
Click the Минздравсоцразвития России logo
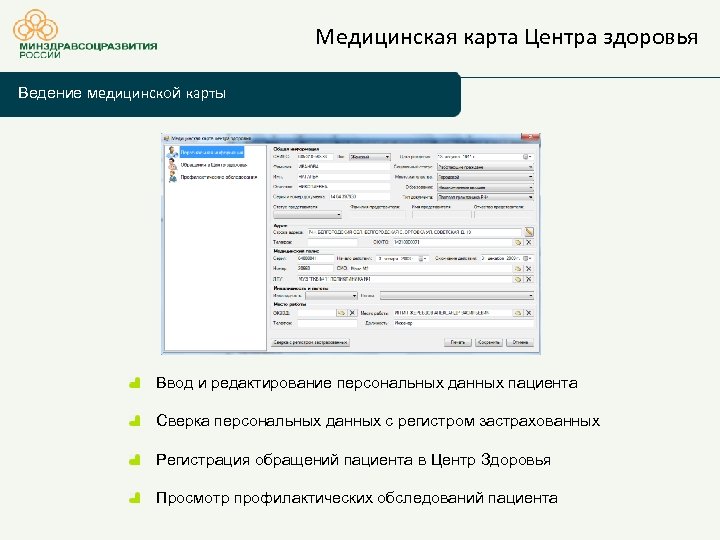(x=85, y=34)
